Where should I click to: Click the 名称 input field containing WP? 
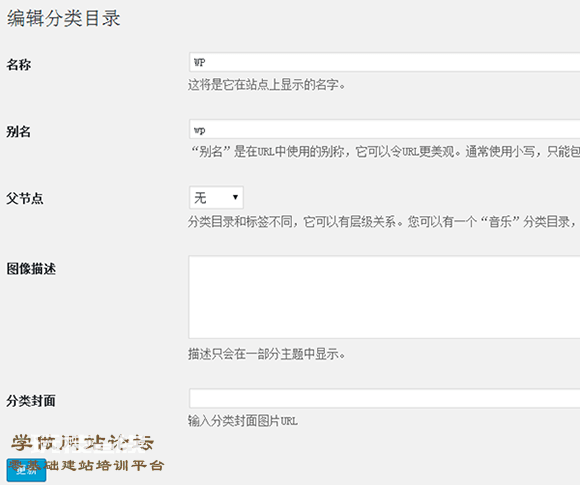point(384,62)
